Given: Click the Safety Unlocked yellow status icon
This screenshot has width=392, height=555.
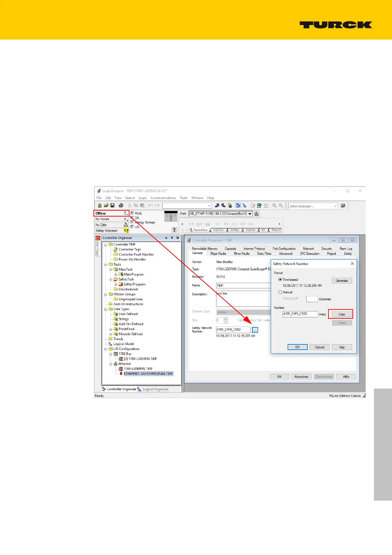Looking at the screenshot, I should (x=126, y=231).
